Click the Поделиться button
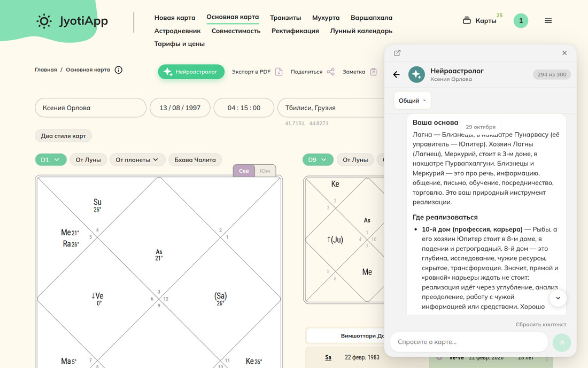The width and height of the screenshot is (588, 368). tap(306, 72)
